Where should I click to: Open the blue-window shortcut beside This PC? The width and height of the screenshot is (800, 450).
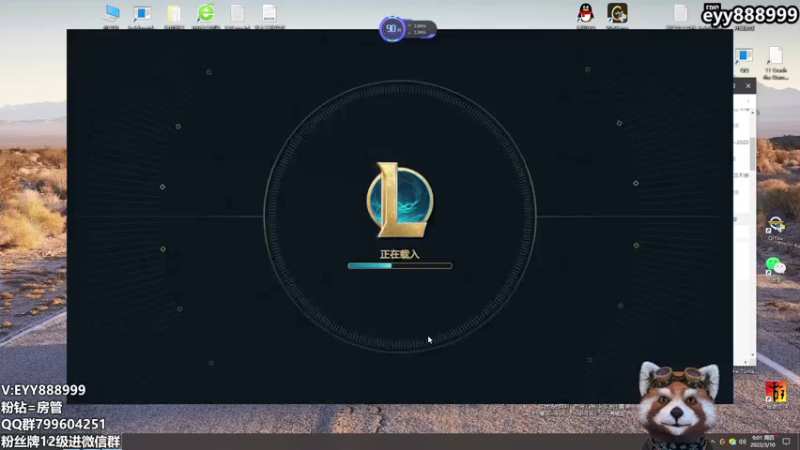[x=141, y=15]
